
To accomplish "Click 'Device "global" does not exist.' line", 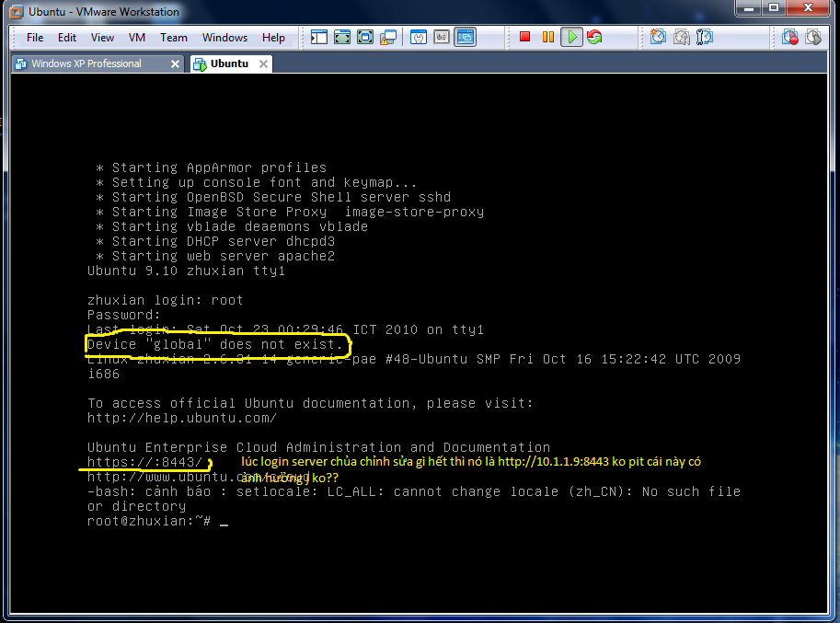I will [214, 344].
